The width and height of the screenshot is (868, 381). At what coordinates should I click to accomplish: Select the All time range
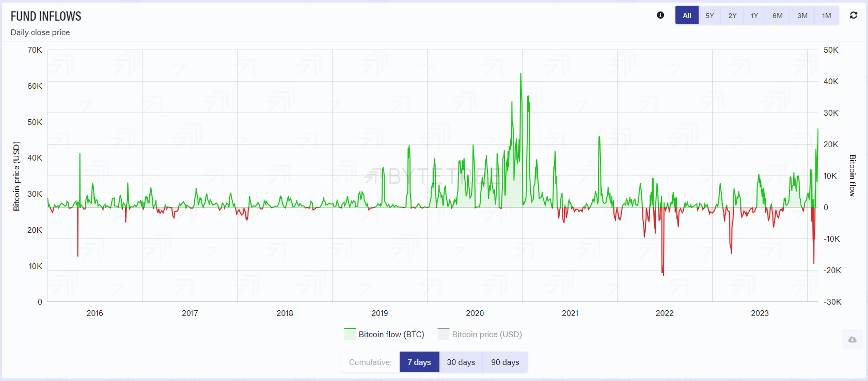(687, 15)
